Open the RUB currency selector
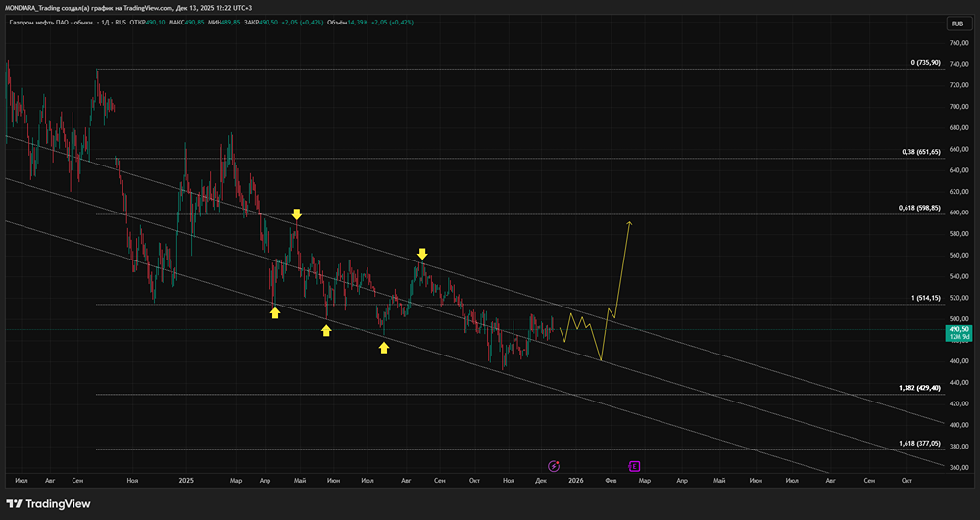980x520 pixels. tap(955, 24)
